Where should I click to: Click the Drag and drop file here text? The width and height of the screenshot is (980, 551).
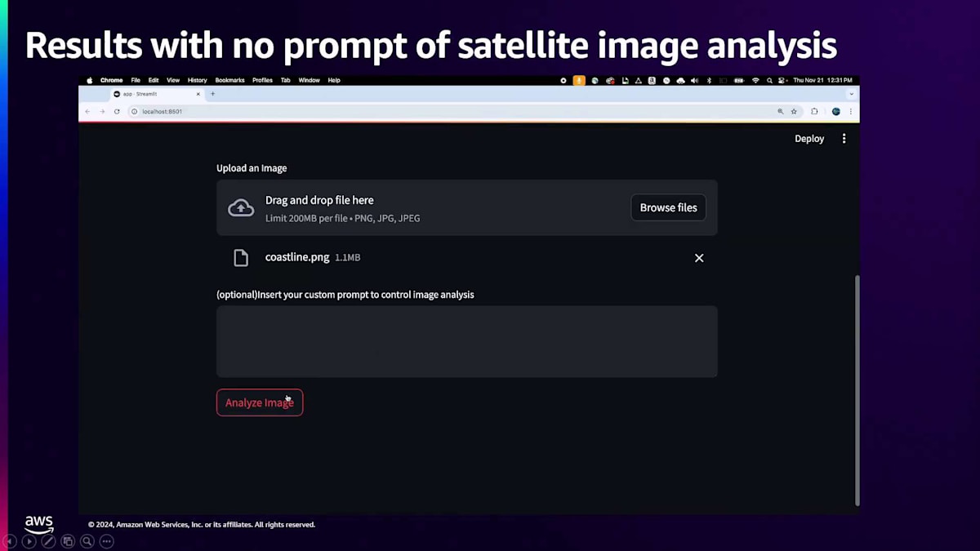319,200
